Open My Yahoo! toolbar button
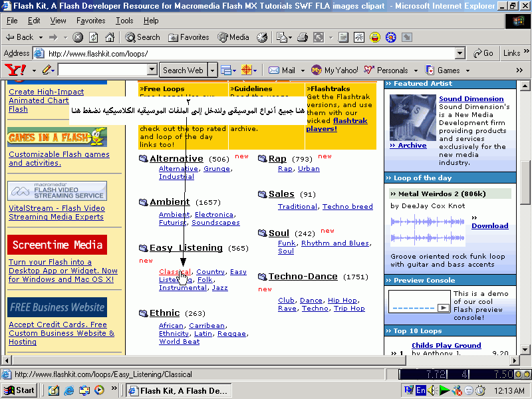 pyautogui.click(x=334, y=70)
